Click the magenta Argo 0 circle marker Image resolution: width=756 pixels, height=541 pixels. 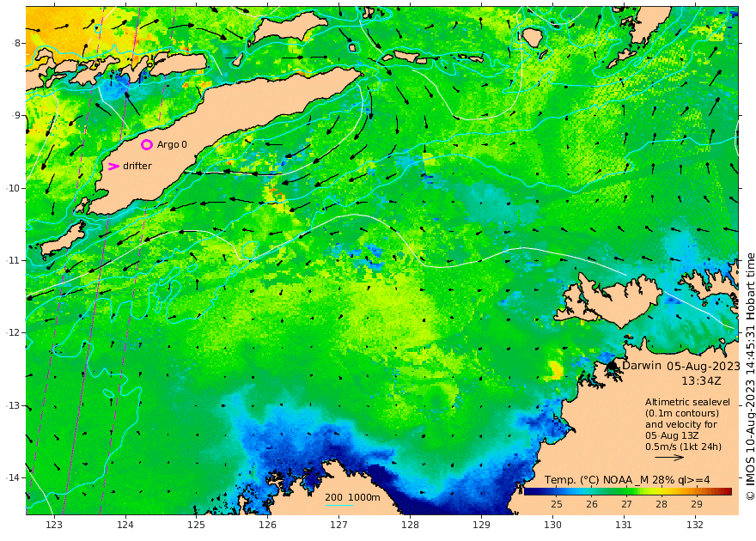tap(147, 144)
